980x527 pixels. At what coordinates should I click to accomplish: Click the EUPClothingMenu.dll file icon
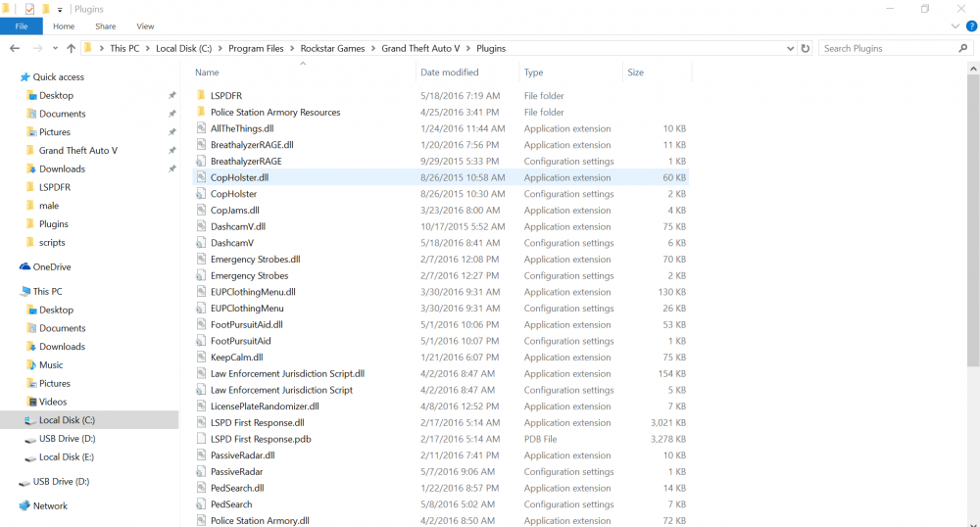pos(201,292)
